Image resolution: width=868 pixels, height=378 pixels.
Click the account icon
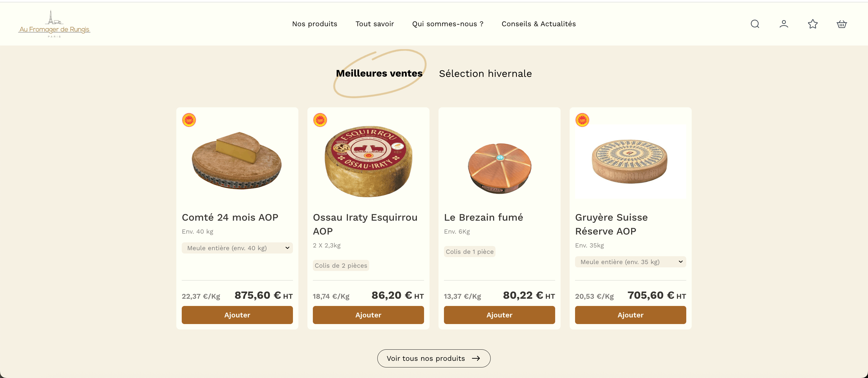tap(783, 24)
